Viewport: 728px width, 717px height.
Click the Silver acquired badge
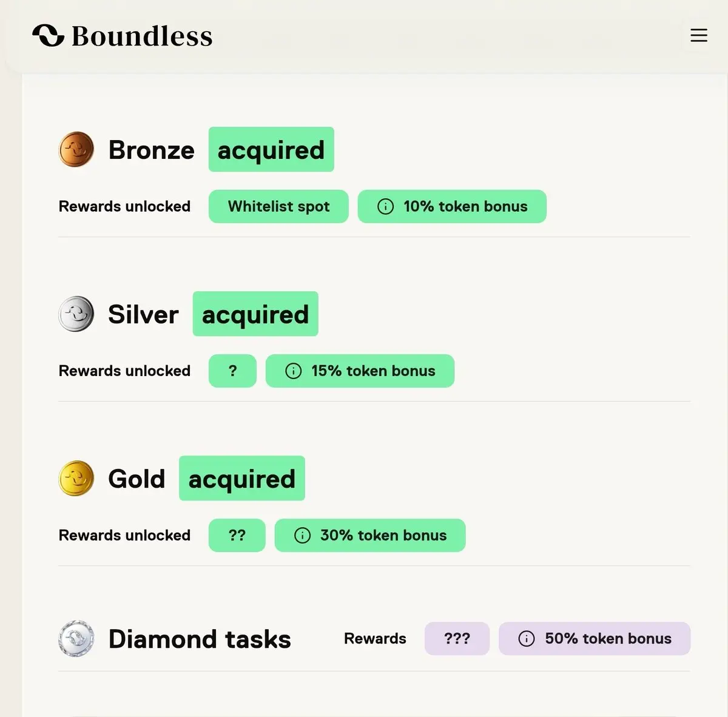point(255,314)
